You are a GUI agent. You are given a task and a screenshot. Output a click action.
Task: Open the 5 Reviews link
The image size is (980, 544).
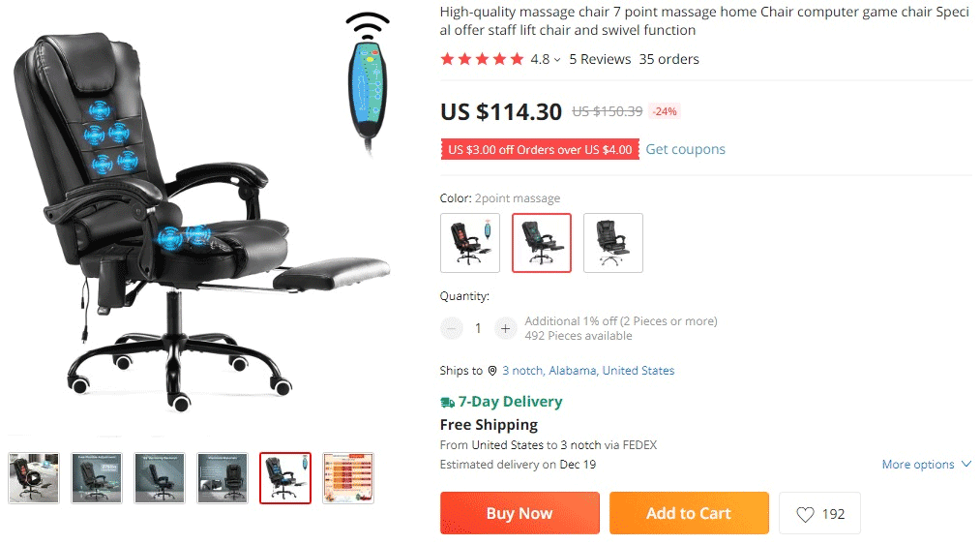pos(600,59)
